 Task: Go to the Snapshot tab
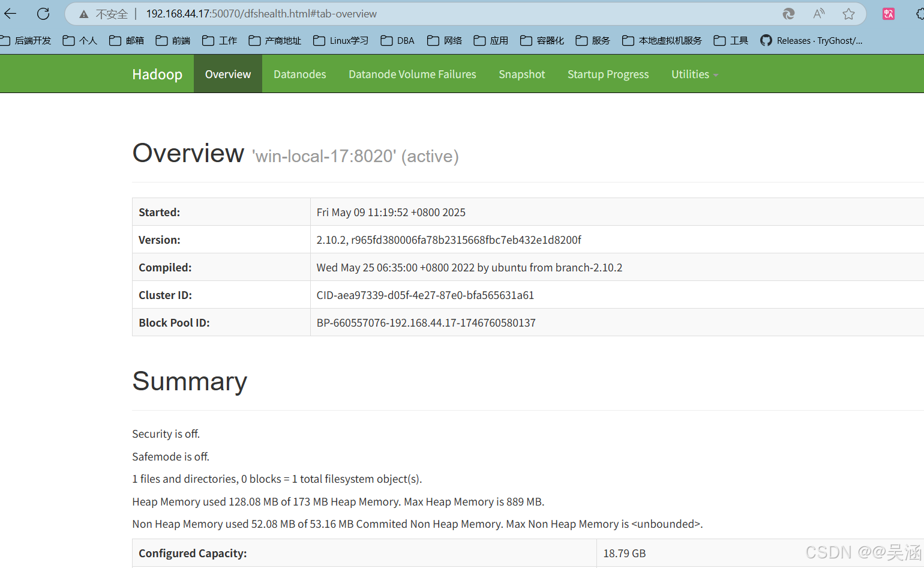(522, 74)
